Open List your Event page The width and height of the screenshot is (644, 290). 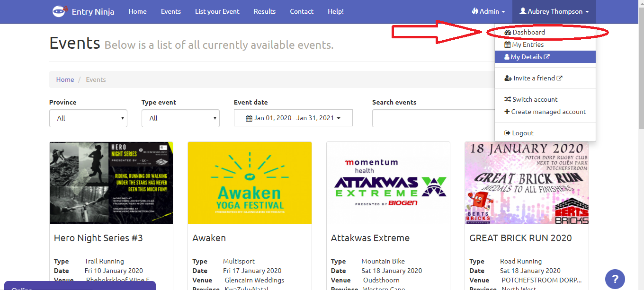tap(217, 11)
